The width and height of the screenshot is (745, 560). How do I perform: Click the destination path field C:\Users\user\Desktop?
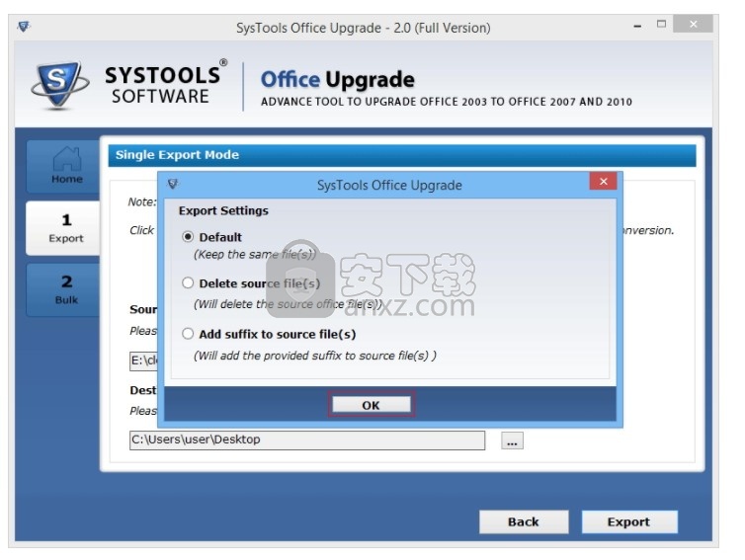(307, 440)
